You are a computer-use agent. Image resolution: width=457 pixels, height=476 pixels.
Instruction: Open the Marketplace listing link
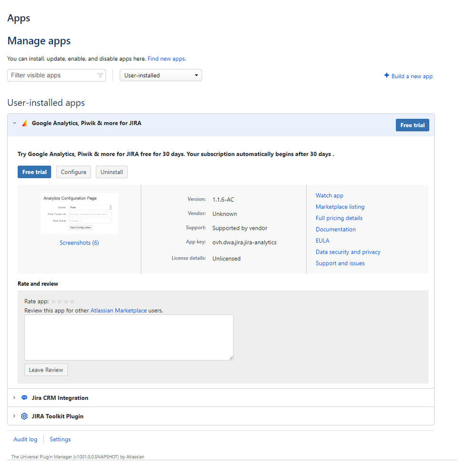pos(340,207)
